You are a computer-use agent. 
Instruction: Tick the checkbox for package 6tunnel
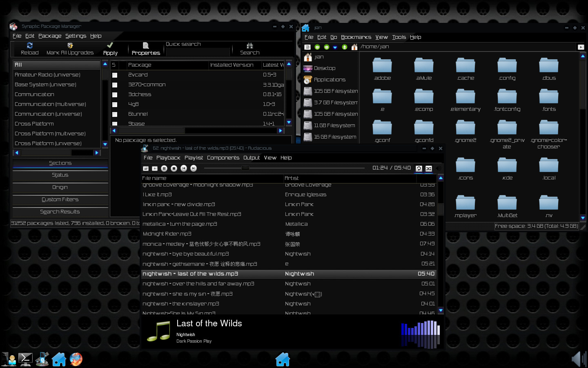(x=115, y=114)
